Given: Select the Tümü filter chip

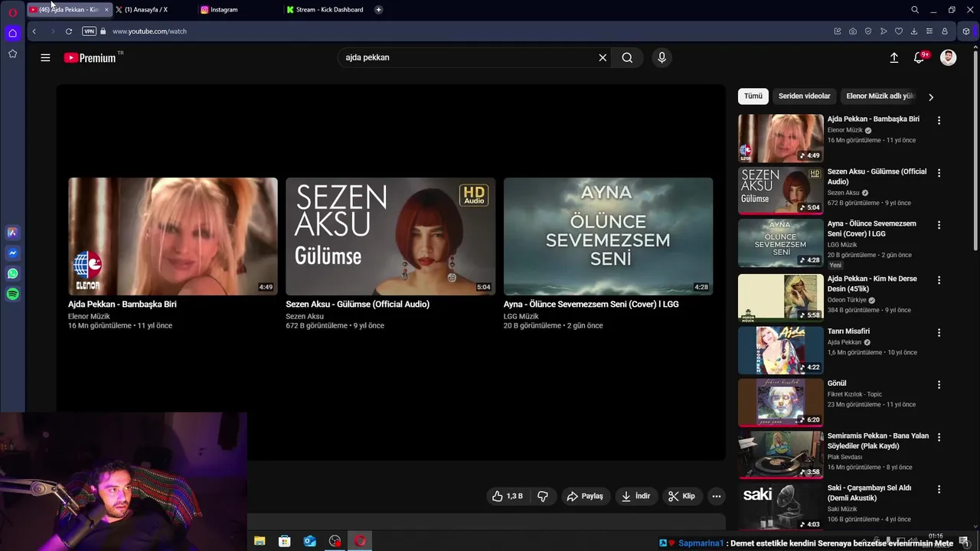Looking at the screenshot, I should [753, 96].
